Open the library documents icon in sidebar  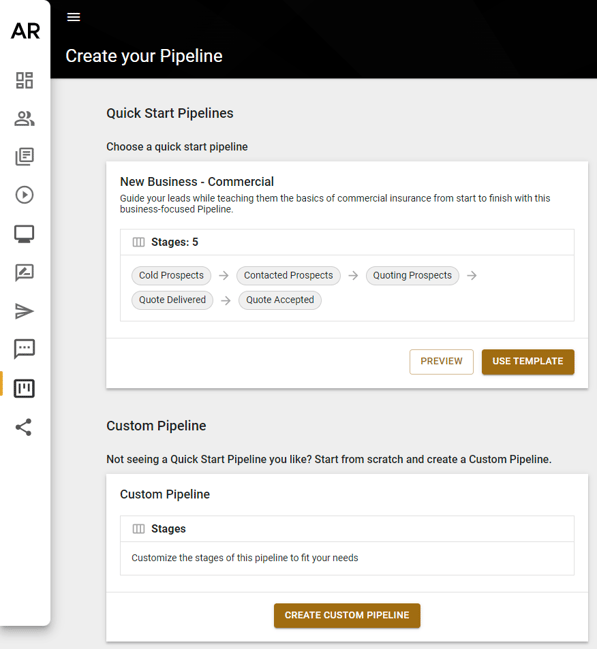(x=24, y=156)
